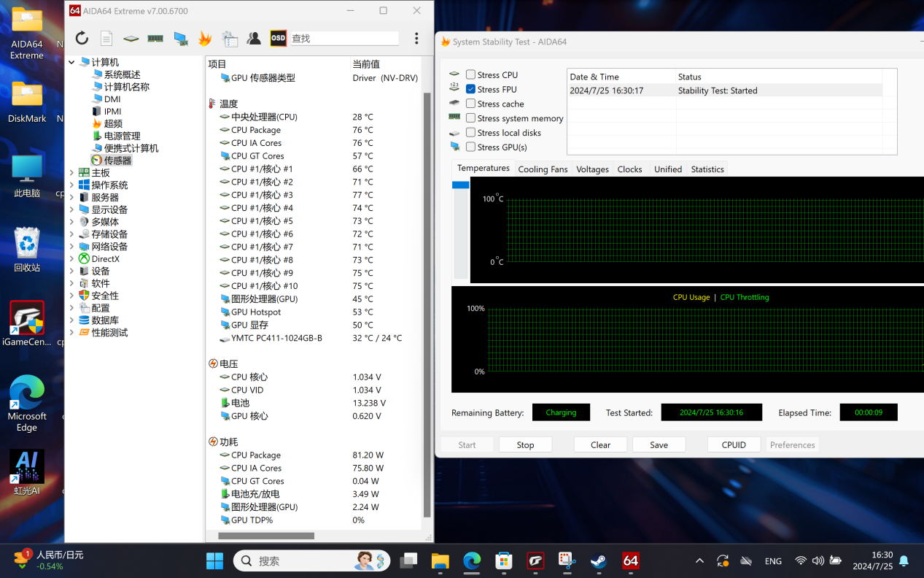
Task: Open AIDA64 Extreme desktop folder icon
Action: (x=27, y=34)
